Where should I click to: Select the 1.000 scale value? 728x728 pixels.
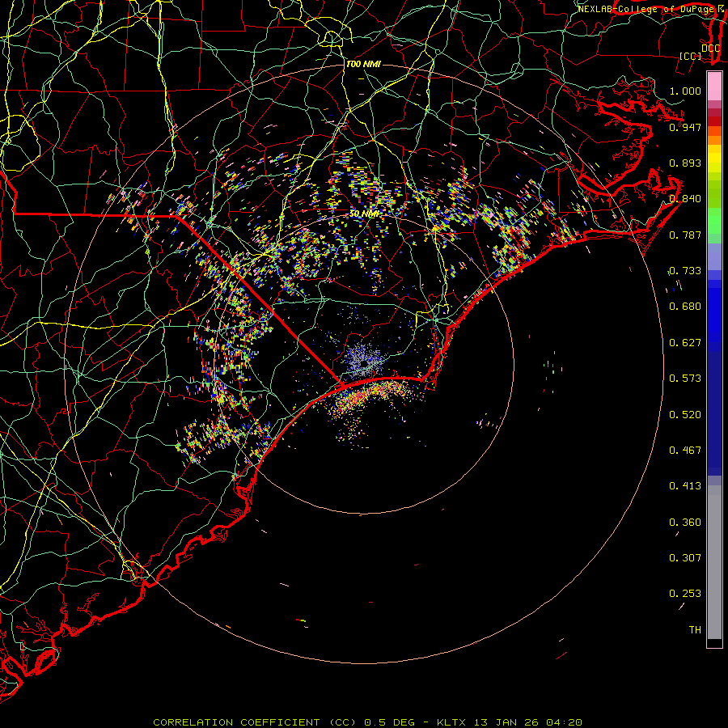pyautogui.click(x=685, y=91)
